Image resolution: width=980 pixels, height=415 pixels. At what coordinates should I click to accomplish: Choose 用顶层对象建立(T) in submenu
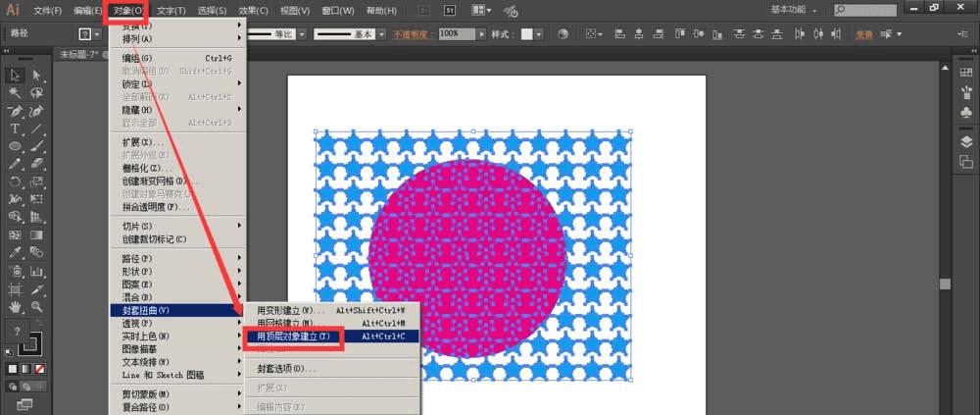coord(331,337)
